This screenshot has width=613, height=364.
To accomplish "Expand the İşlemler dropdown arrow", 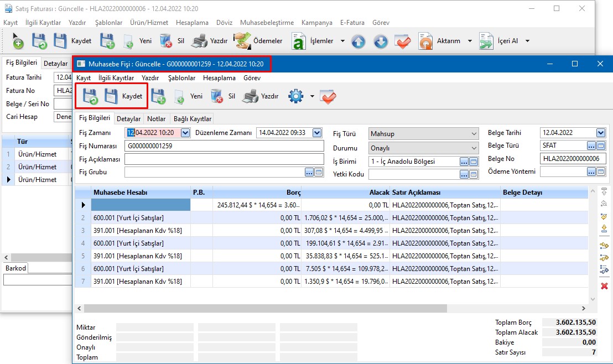I will click(x=342, y=41).
